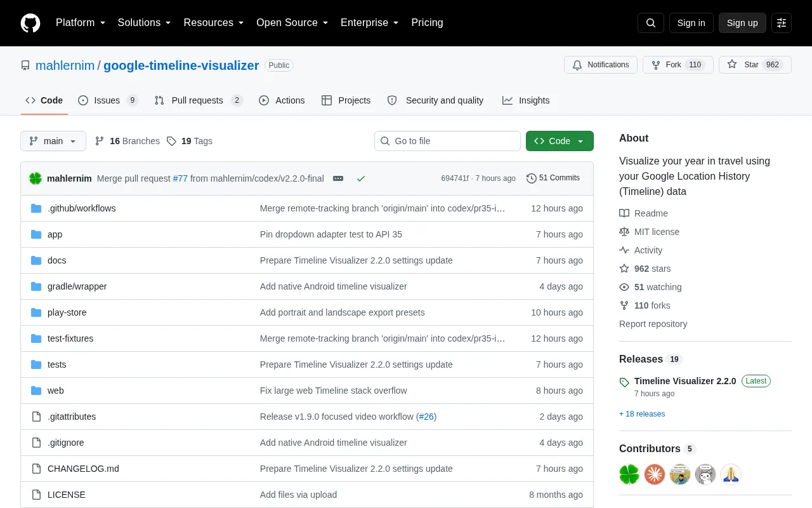Open the main branch selector dropdown
Screen dimensions: 812x508
pyautogui.click(x=53, y=141)
